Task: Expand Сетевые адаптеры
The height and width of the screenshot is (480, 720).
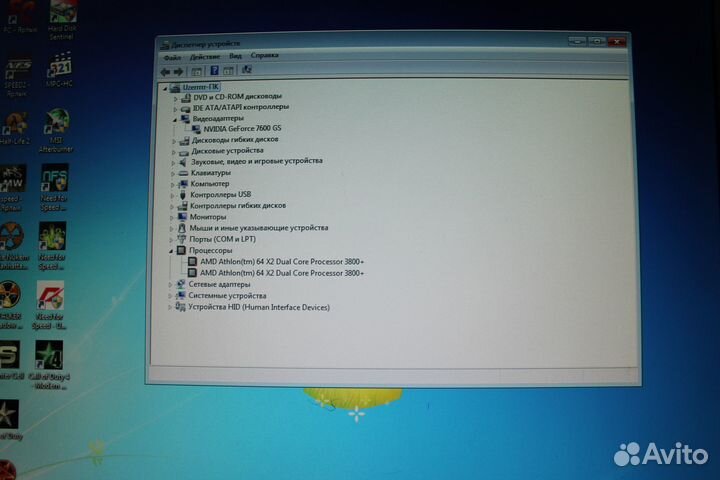Action: point(171,285)
